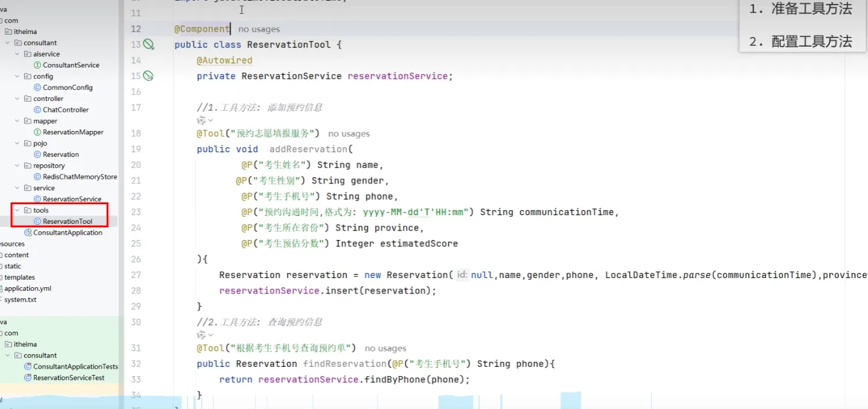Click the AI translate icon above addReservation's @Tool annotation

pos(201,121)
